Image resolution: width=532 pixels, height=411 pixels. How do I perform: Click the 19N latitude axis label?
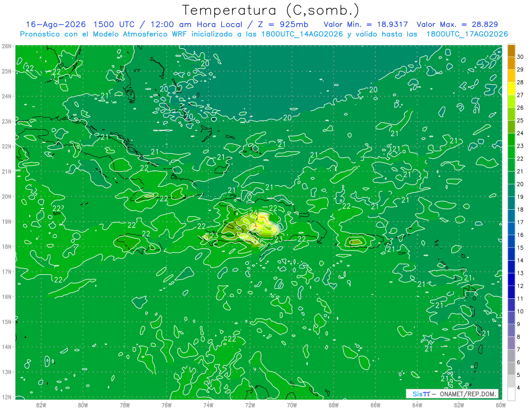pos(7,222)
